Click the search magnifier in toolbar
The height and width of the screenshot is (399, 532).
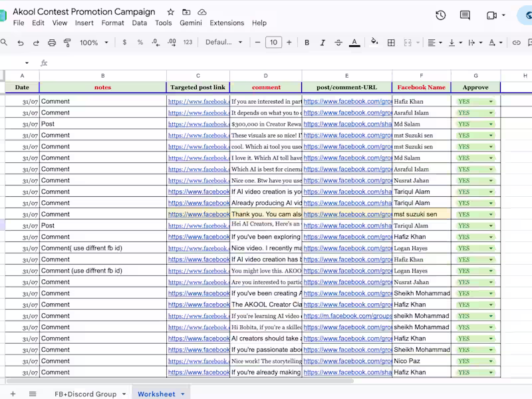4,43
